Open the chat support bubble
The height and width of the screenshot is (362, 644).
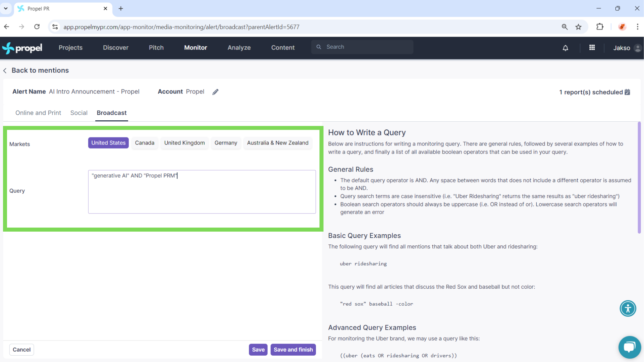coord(630,347)
